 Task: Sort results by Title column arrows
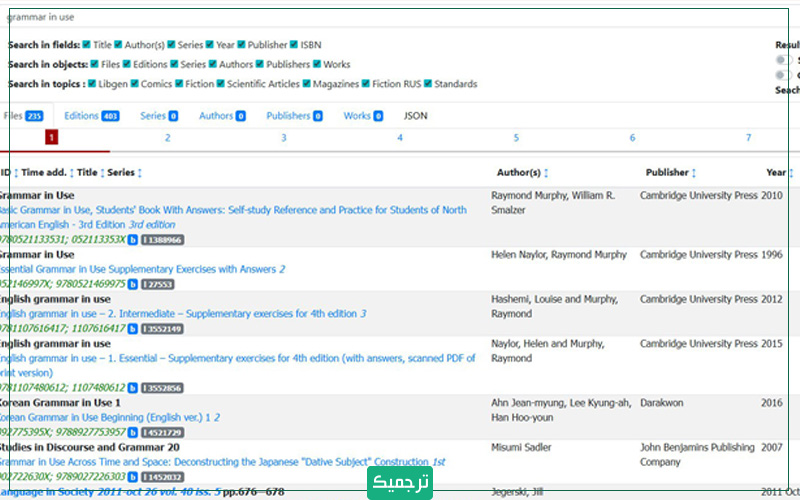pos(102,173)
